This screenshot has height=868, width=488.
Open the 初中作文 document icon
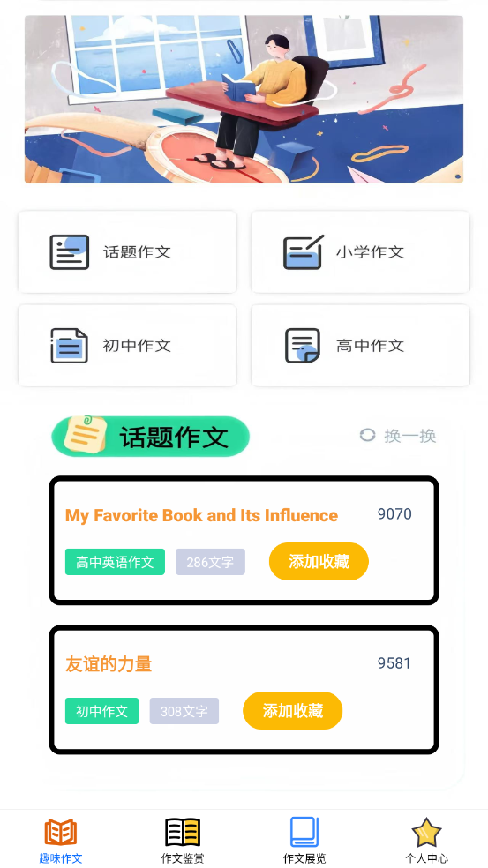(69, 346)
